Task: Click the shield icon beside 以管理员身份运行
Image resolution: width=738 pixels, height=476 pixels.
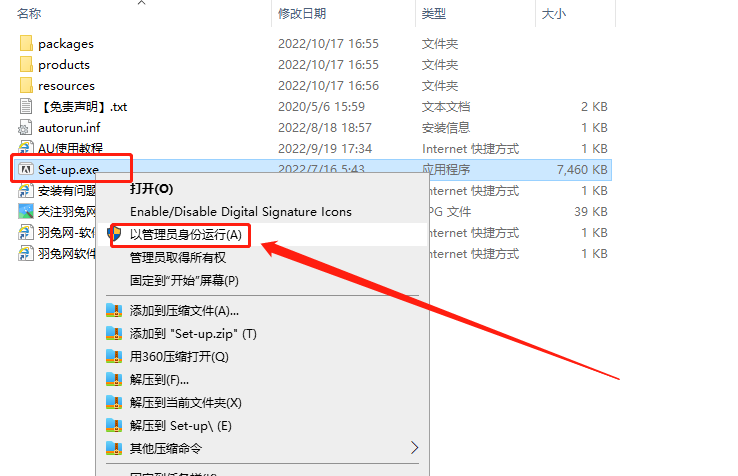Action: pos(114,234)
